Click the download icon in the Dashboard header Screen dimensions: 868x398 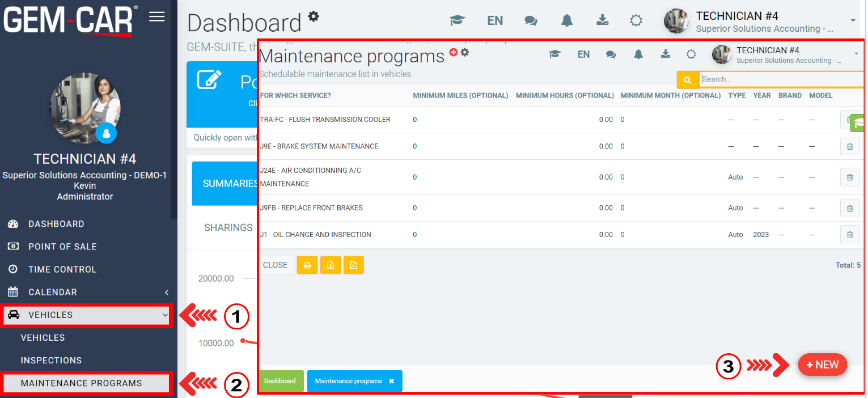602,20
